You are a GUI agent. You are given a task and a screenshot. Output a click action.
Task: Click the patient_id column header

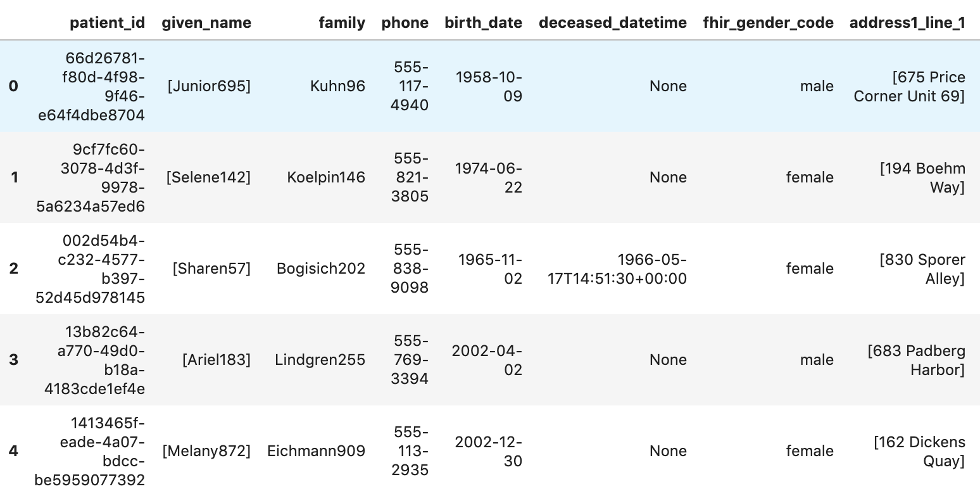(107, 23)
